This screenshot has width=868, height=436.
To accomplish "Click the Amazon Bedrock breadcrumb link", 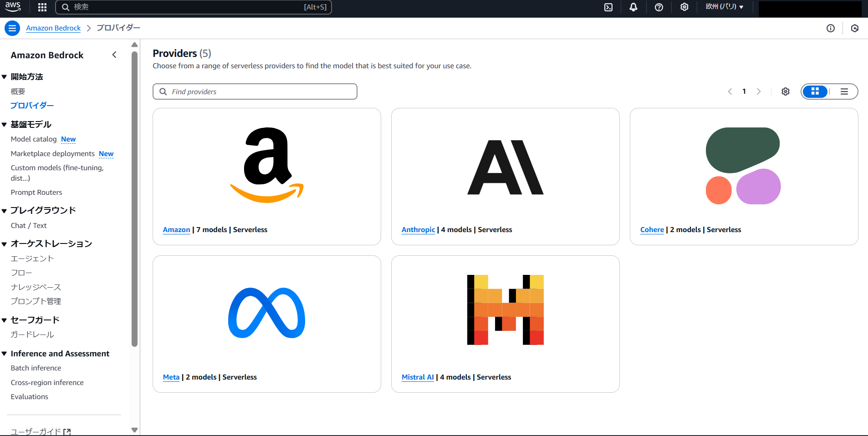I will (x=53, y=28).
